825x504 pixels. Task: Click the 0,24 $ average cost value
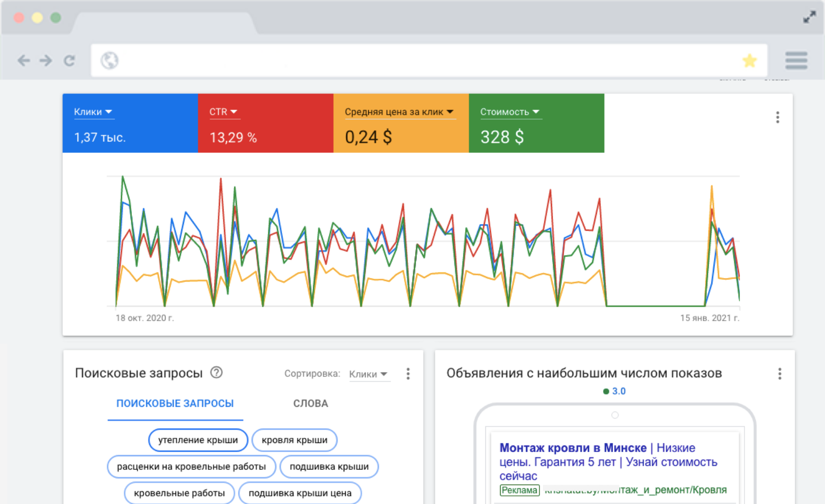click(x=368, y=137)
